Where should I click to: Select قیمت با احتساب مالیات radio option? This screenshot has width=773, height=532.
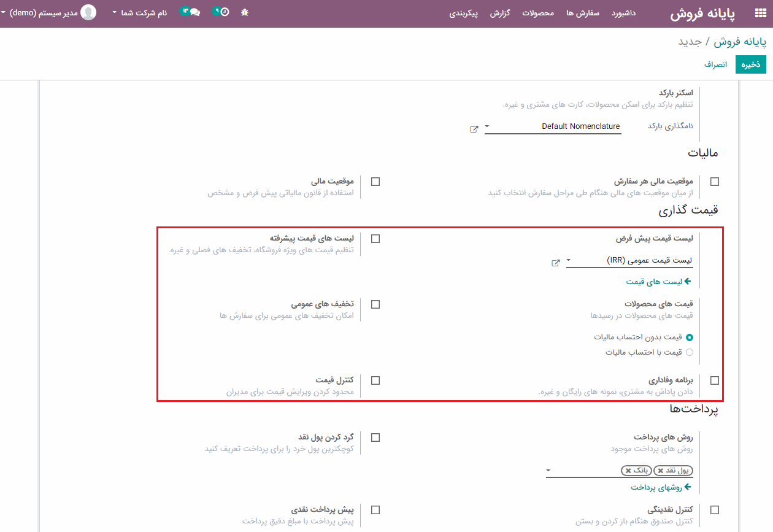[x=690, y=352]
